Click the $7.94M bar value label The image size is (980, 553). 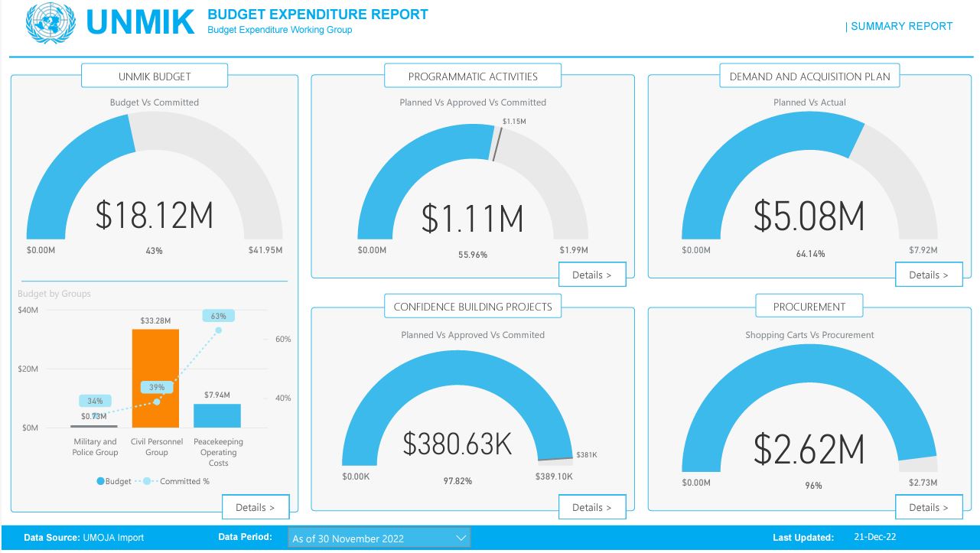coord(217,395)
